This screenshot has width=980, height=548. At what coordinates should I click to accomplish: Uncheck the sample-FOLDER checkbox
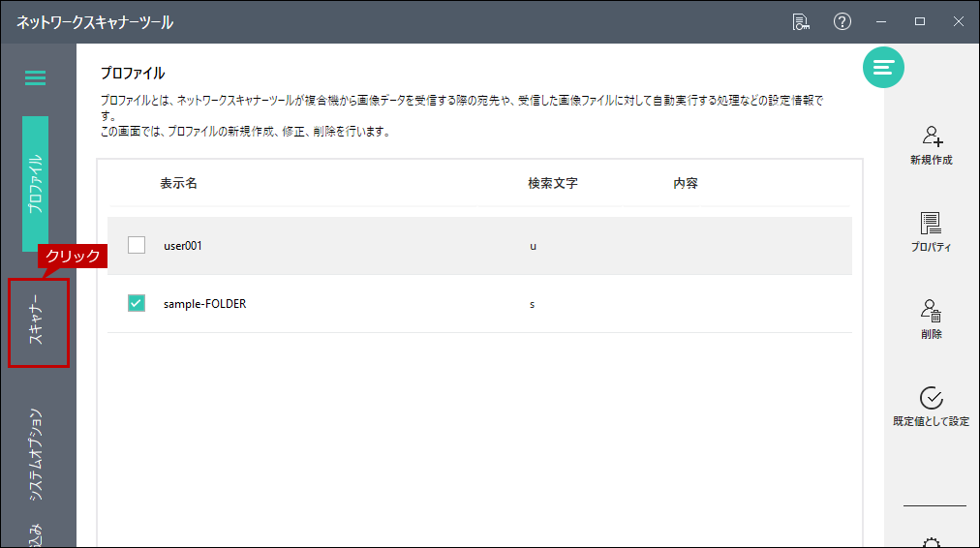137,303
